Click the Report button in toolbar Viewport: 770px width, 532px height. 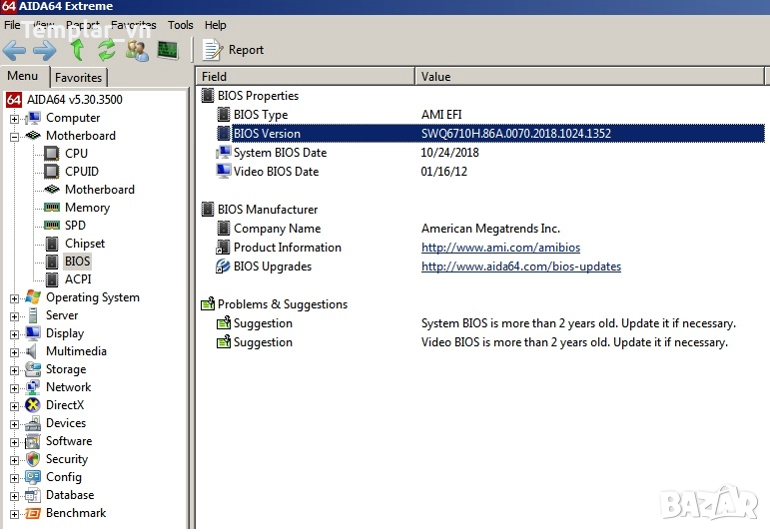pyautogui.click(x=234, y=50)
